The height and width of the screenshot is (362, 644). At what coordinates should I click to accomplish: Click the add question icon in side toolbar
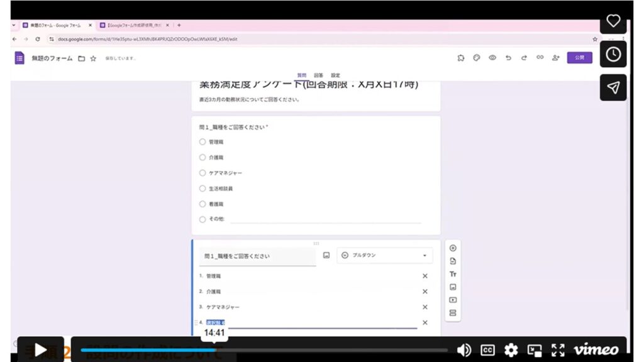click(453, 248)
